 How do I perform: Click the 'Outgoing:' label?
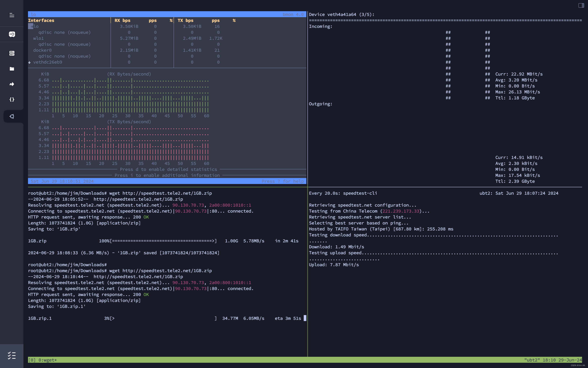pyautogui.click(x=320, y=104)
